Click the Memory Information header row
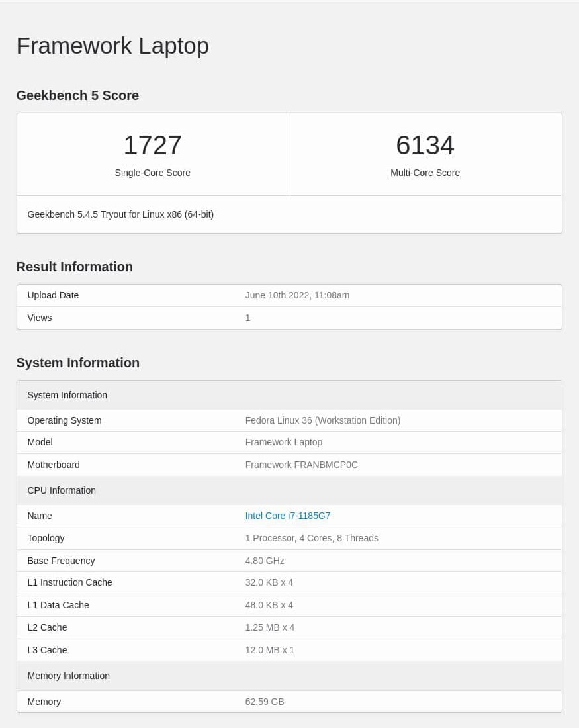Viewport: 579px width, 728px height. (289, 676)
